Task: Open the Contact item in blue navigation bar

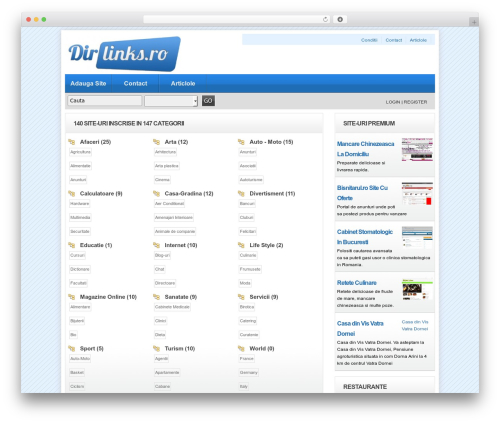Action: [x=135, y=83]
